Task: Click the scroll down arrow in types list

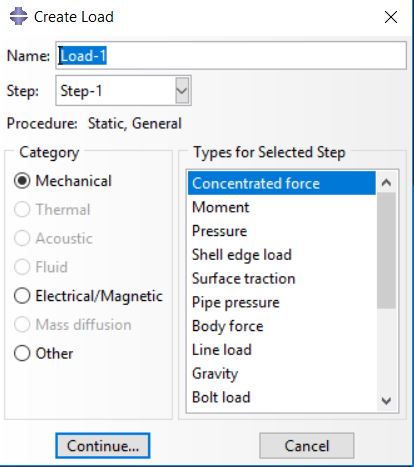Action: pyautogui.click(x=386, y=400)
